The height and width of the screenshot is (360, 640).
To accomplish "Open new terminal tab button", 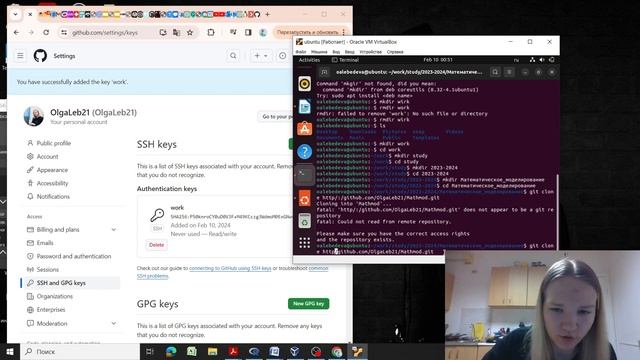I will click(324, 72).
